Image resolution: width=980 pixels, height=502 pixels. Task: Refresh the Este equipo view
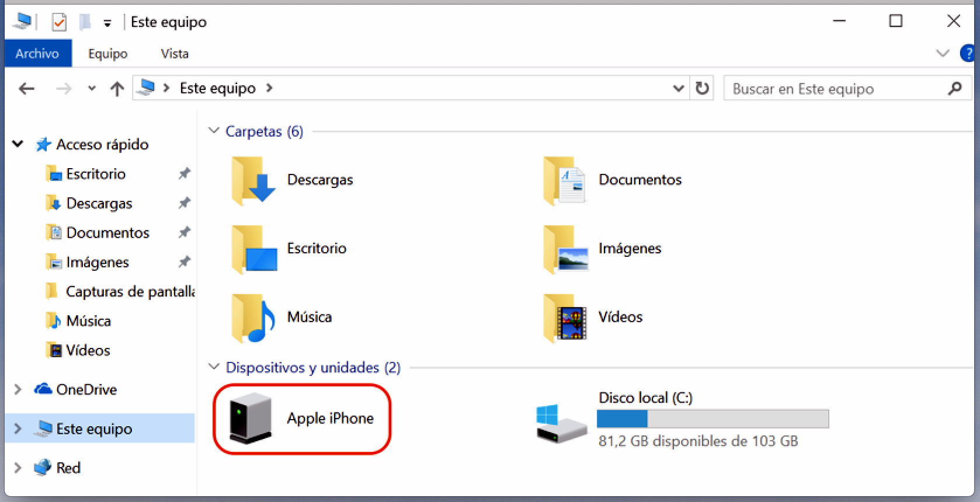click(x=702, y=88)
